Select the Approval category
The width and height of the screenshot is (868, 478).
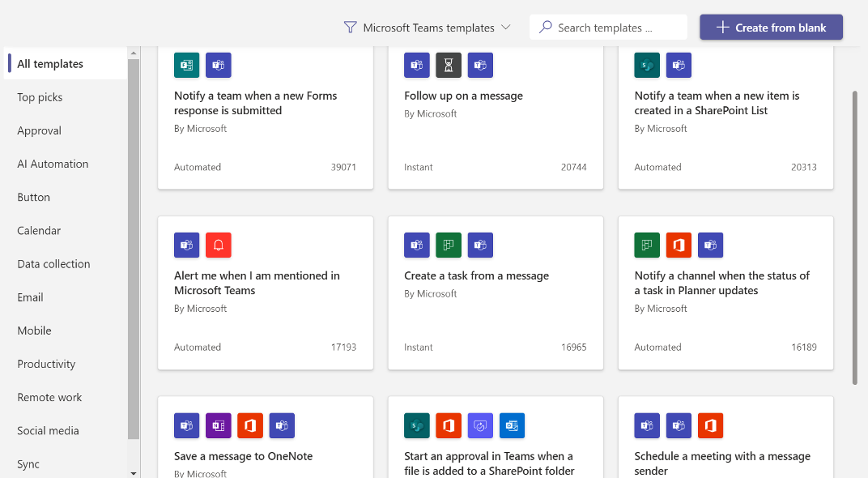pyautogui.click(x=40, y=130)
